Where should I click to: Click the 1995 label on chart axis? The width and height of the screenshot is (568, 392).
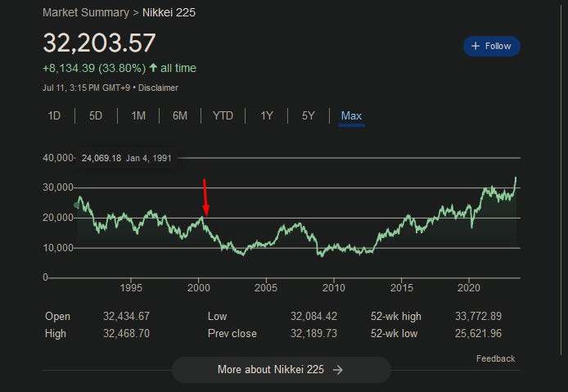(x=131, y=288)
